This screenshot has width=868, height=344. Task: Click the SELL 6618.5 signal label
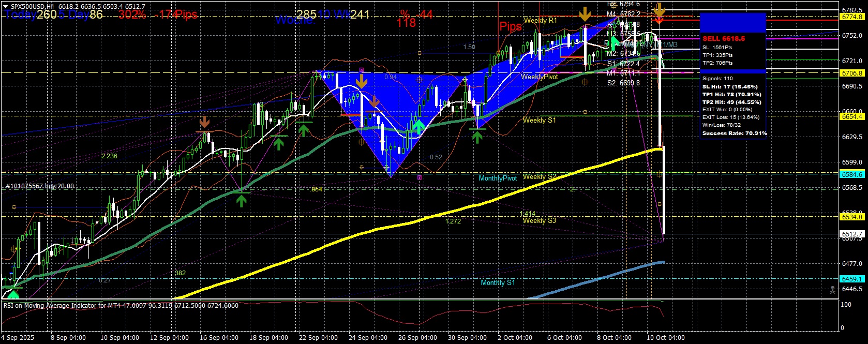tap(724, 39)
